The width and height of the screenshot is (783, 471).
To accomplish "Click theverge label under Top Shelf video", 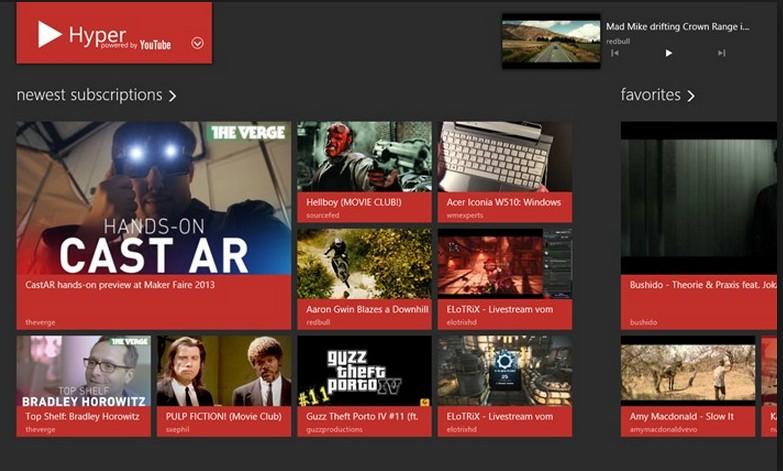I will point(40,430).
